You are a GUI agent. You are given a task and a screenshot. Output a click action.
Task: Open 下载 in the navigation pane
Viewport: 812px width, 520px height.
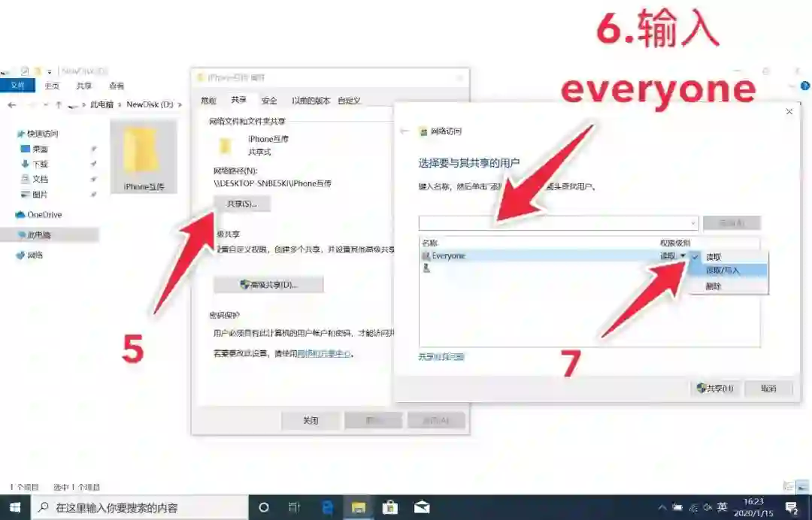point(39,164)
